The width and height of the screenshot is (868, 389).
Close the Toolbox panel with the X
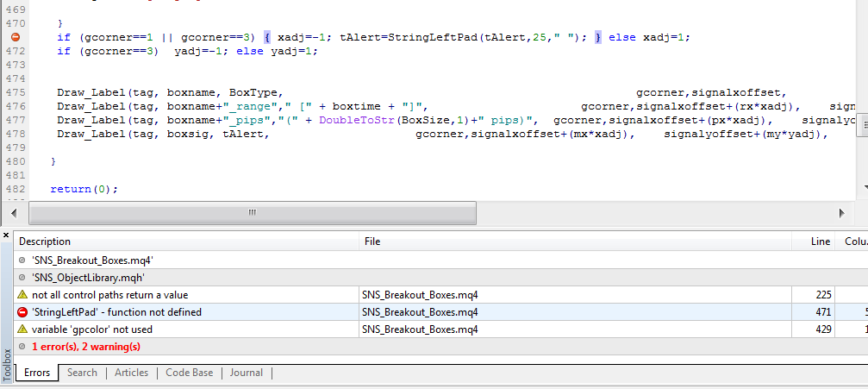point(7,235)
